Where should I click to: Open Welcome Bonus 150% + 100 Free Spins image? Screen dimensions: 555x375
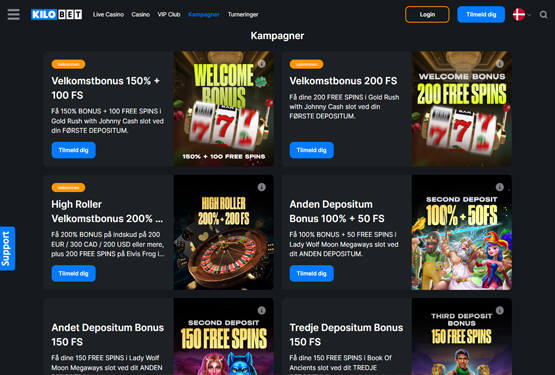pyautogui.click(x=224, y=109)
